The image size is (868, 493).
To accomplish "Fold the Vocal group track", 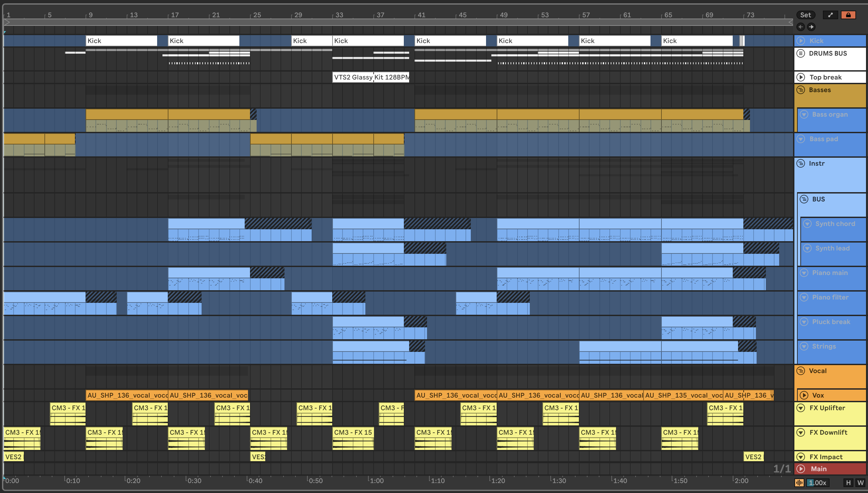I will click(801, 371).
